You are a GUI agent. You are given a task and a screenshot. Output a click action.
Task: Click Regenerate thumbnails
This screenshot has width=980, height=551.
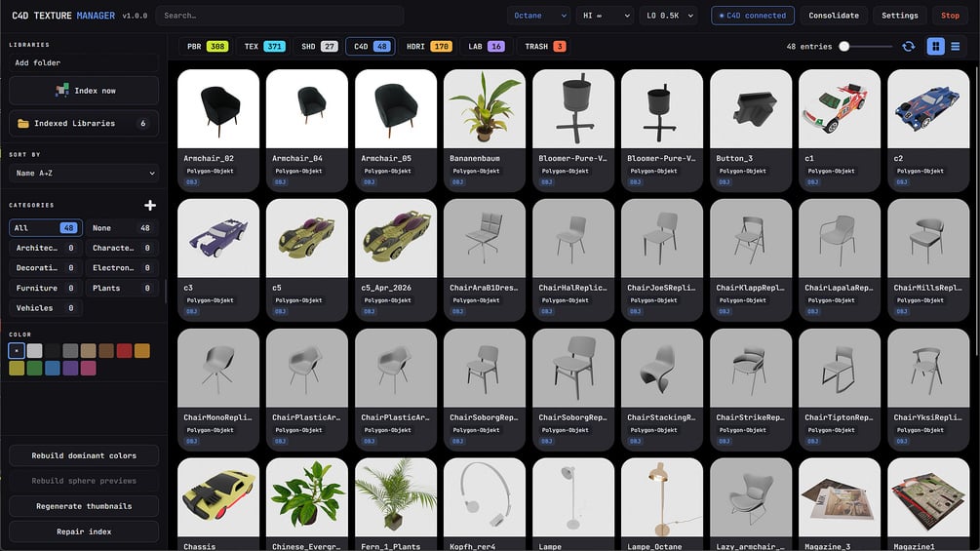pos(84,506)
